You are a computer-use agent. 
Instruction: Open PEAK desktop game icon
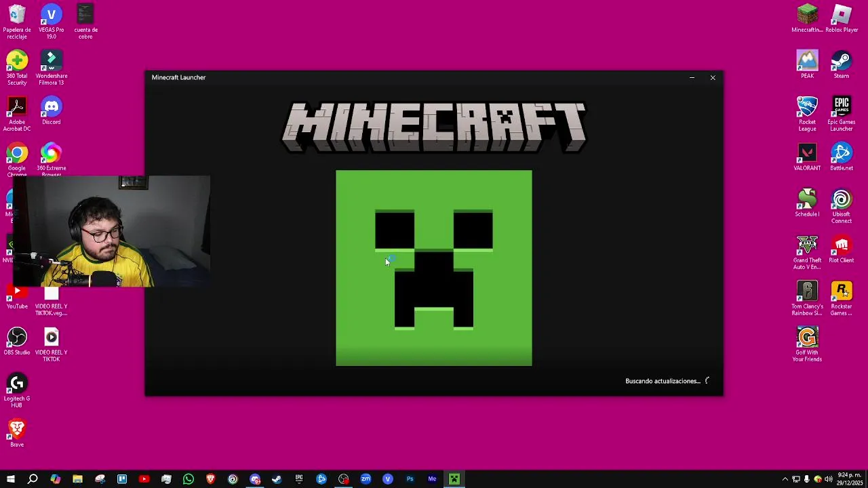coord(807,64)
